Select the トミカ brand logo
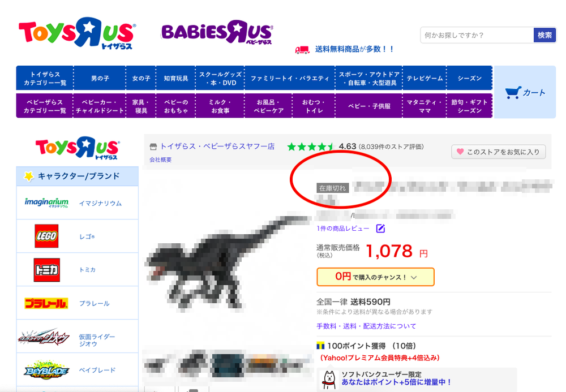The height and width of the screenshot is (392, 566). coord(46,270)
